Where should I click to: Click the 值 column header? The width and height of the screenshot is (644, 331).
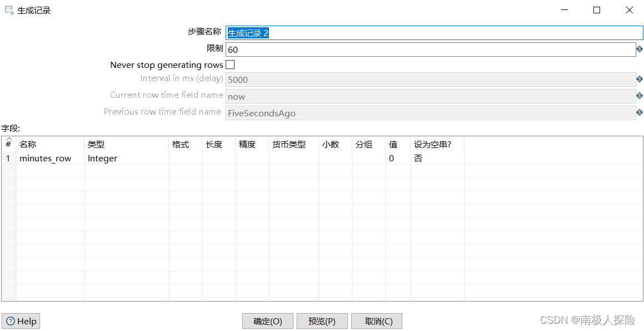(398, 144)
